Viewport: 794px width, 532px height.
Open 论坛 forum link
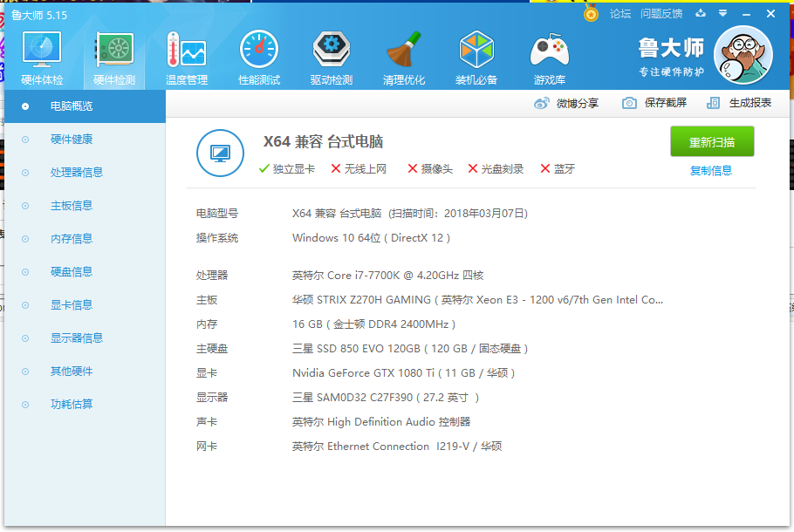[x=620, y=14]
